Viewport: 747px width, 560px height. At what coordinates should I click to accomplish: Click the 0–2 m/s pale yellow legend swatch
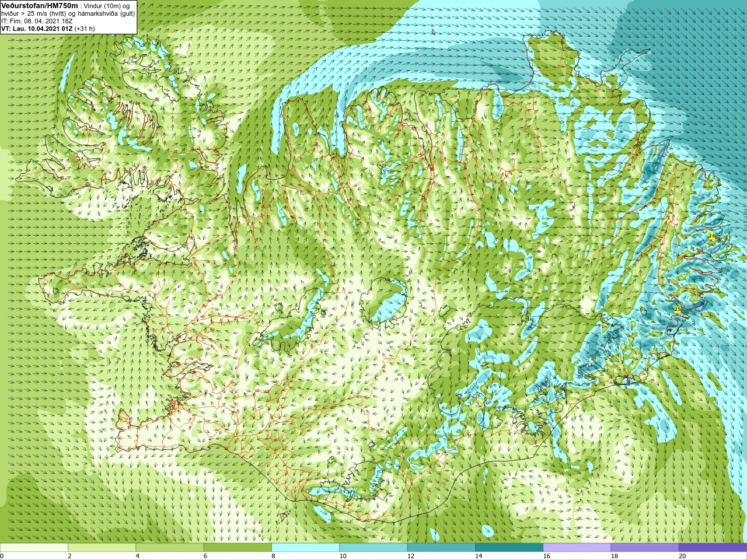(x=34, y=548)
